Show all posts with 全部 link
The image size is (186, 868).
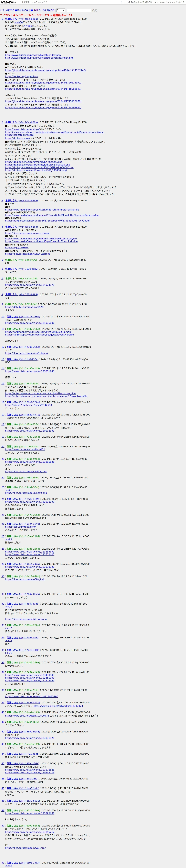tap(36, 10)
